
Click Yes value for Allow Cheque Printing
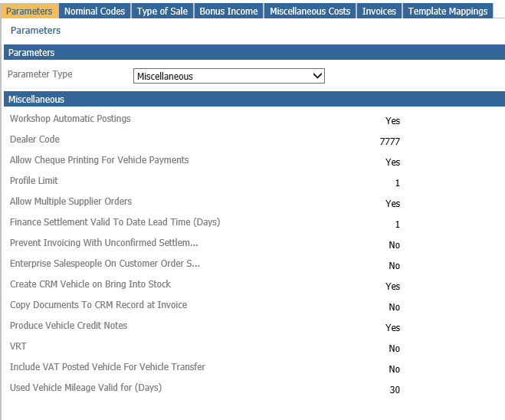392,162
